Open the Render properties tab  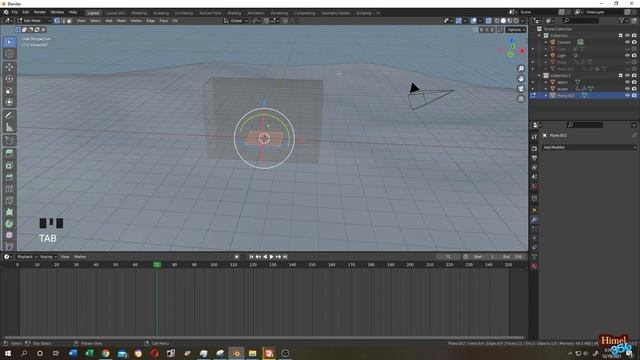(x=534, y=149)
